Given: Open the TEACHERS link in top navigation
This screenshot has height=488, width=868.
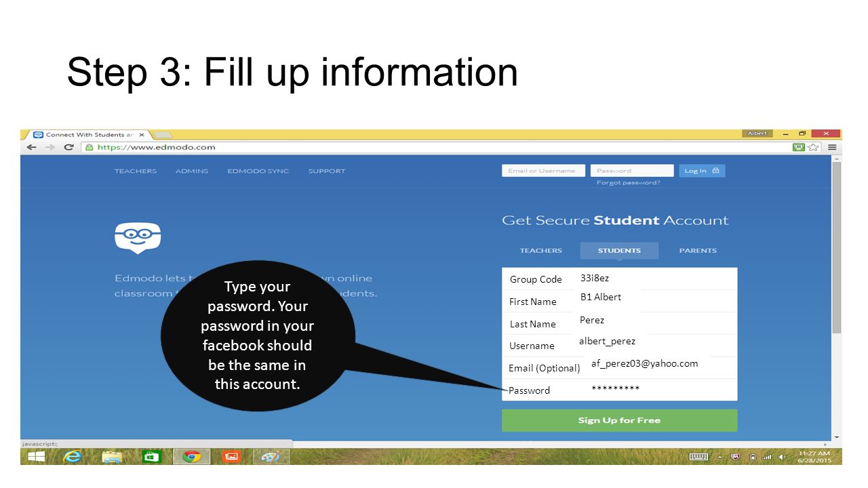Looking at the screenshot, I should [136, 171].
